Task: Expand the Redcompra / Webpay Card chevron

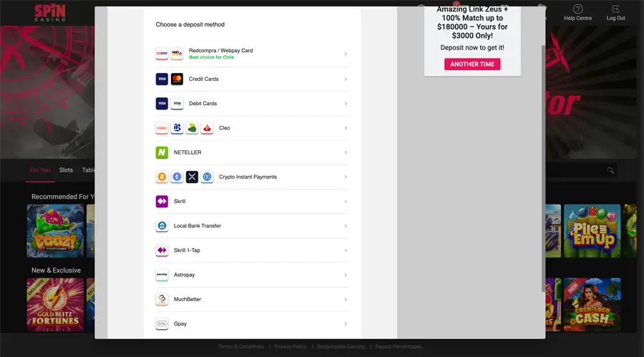Action: (x=346, y=54)
